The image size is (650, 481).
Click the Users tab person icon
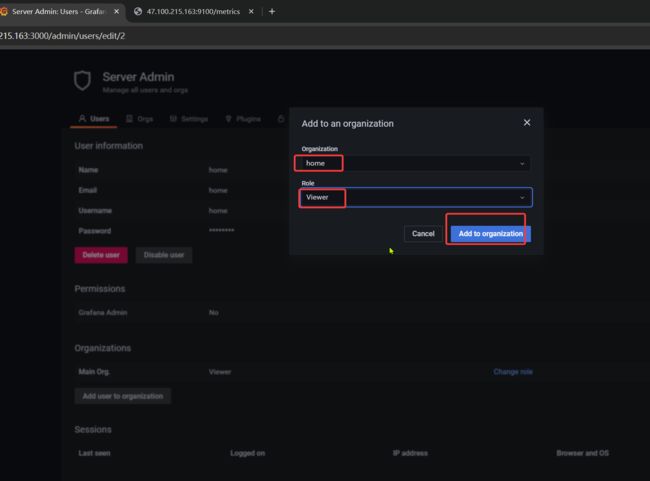click(x=82, y=119)
